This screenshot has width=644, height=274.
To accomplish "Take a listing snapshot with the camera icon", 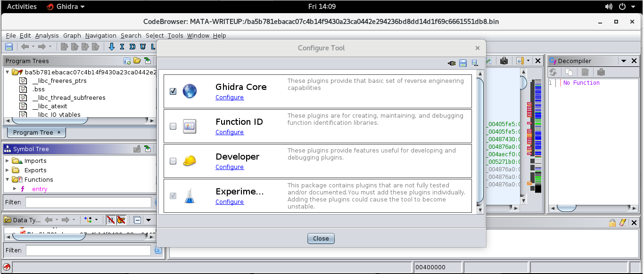I will [x=504, y=61].
